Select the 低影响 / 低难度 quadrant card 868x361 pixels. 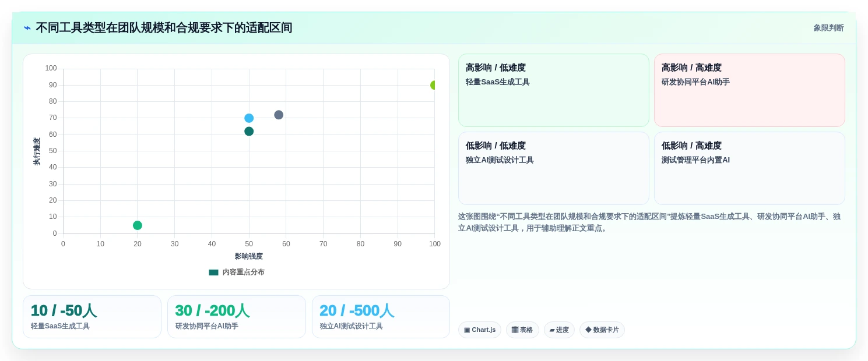553,168
